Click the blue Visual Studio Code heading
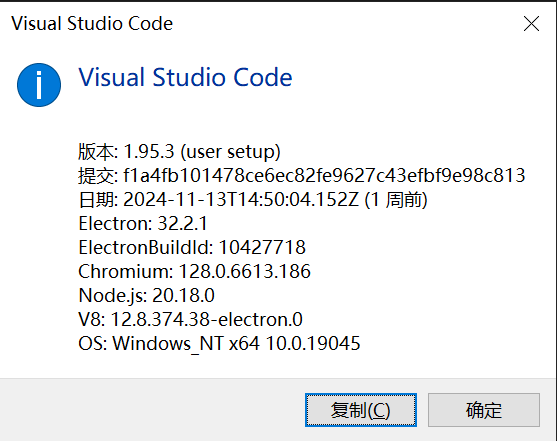The width and height of the screenshot is (557, 441). (x=185, y=77)
